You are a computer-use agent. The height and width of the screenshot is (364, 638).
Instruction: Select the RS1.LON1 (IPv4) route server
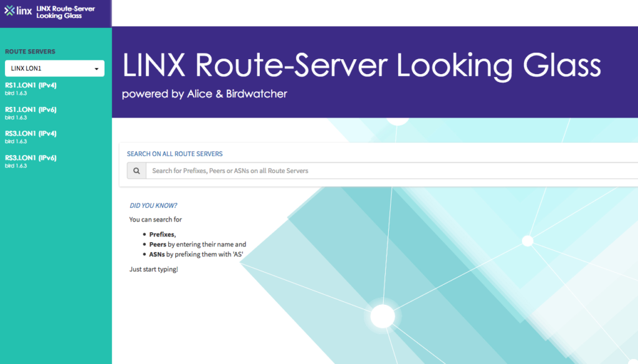pyautogui.click(x=31, y=85)
